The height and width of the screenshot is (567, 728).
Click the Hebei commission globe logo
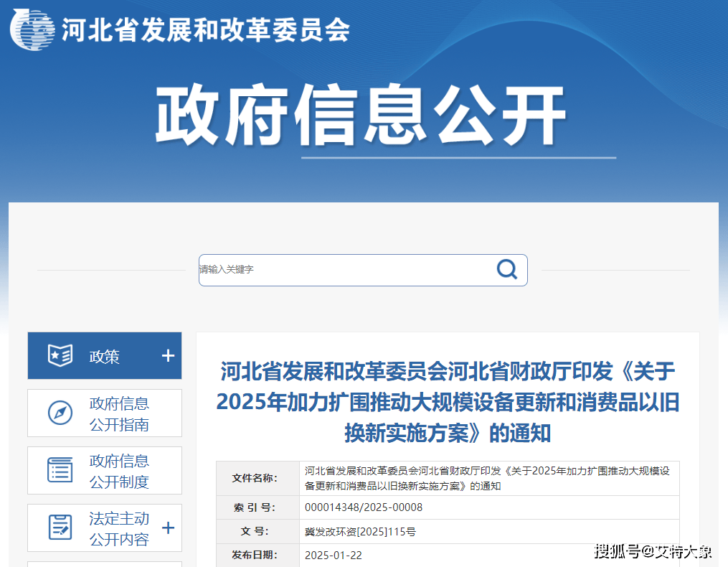pyautogui.click(x=32, y=29)
